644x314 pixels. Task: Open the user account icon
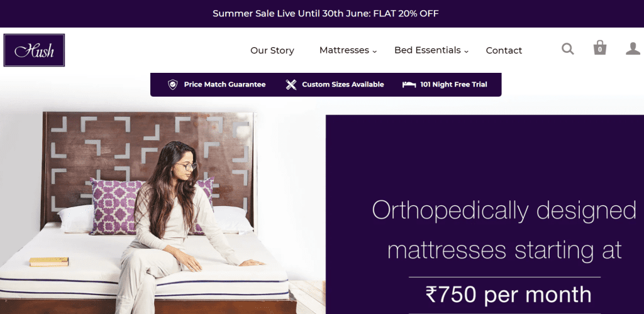pyautogui.click(x=633, y=48)
